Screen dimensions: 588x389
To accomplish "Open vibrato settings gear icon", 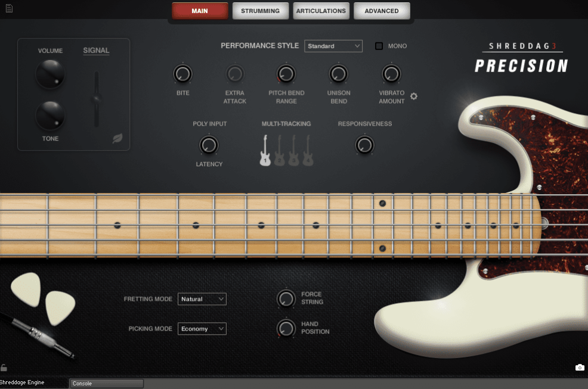I will tap(414, 97).
